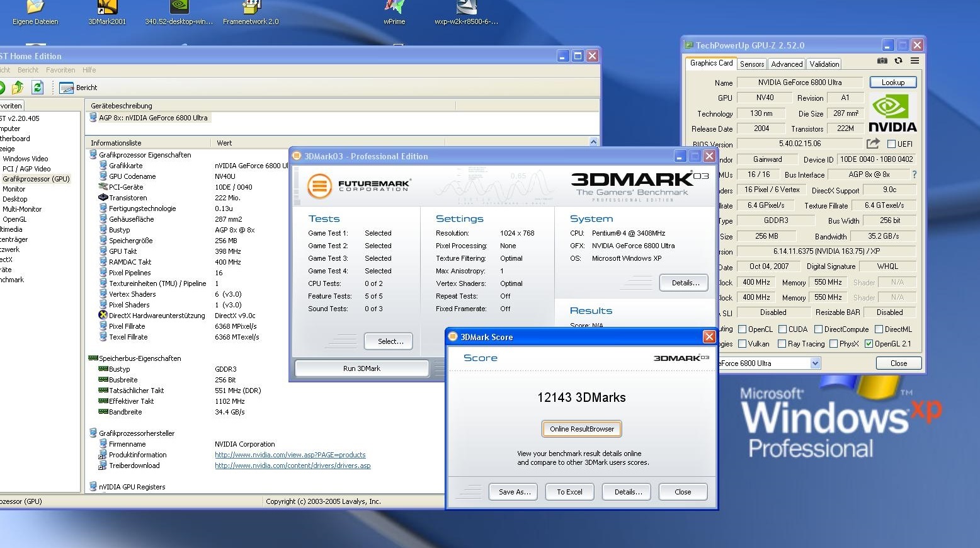980x548 pixels.
Task: Click the Bericht report toolbar icon
Action: coord(66,88)
